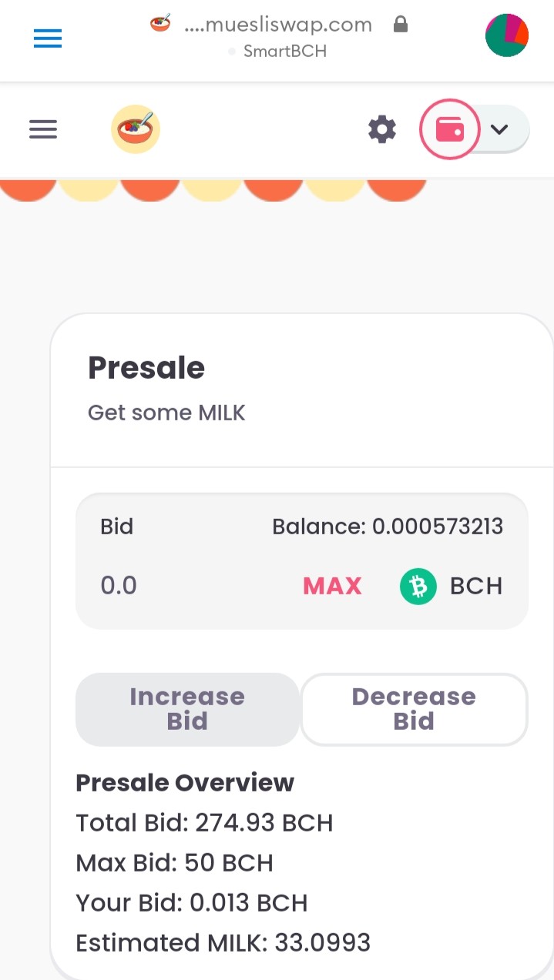The width and height of the screenshot is (554, 980).
Task: Click the pink wallet icon
Action: (x=450, y=129)
